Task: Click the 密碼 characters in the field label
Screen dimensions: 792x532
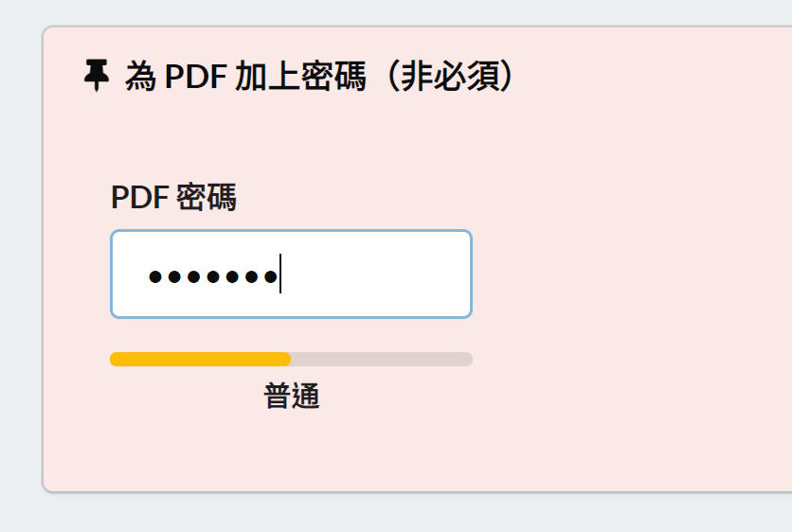Action: 207,197
